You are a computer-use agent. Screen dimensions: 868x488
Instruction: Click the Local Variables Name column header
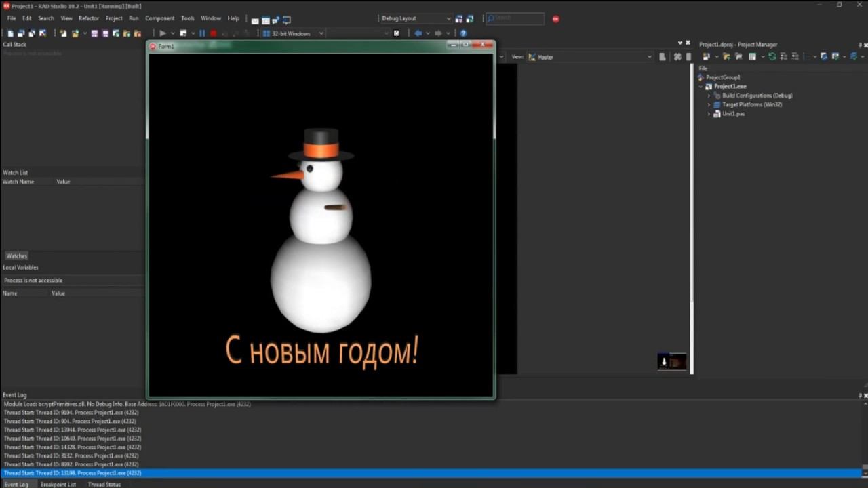[x=25, y=293]
